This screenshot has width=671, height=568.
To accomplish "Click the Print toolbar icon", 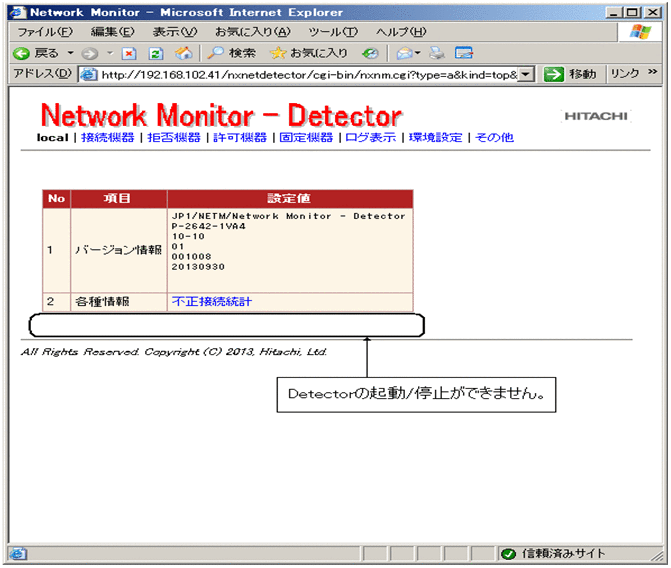I will pos(437,54).
